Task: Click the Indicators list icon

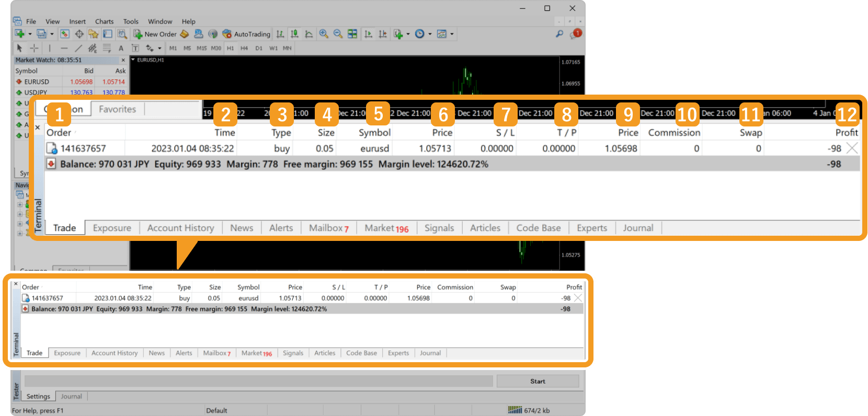Action: point(398,34)
